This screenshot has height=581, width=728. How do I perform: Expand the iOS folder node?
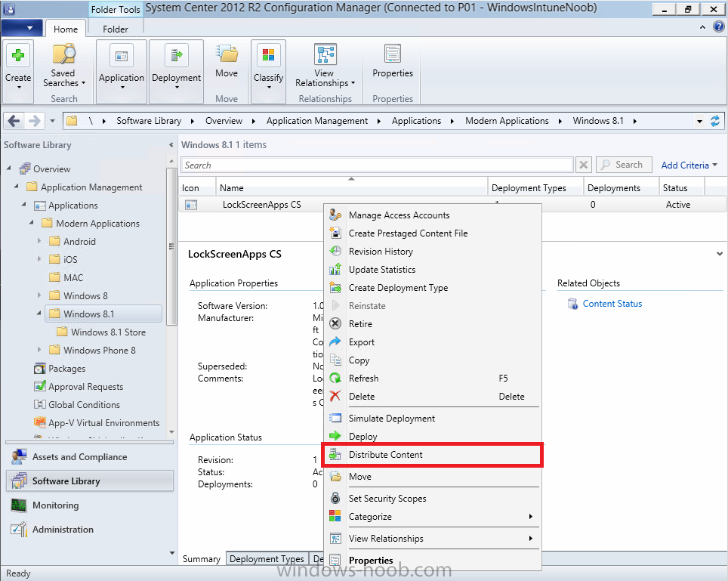pyautogui.click(x=39, y=259)
